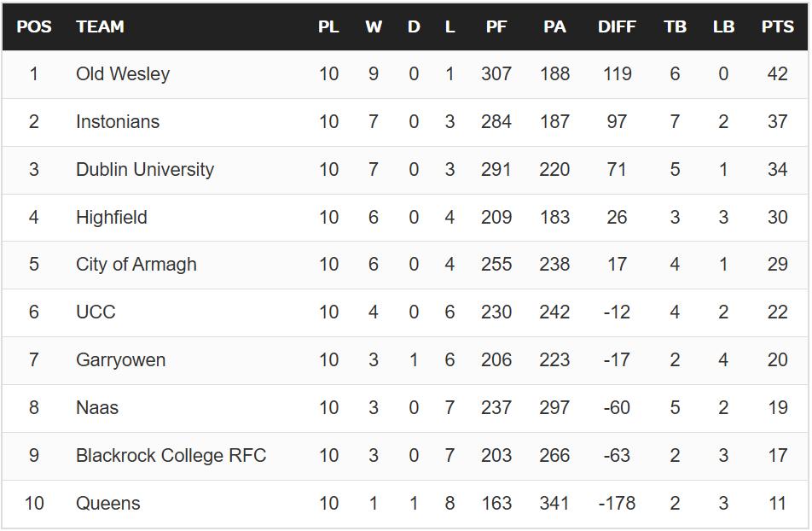Viewport: 812px width, 531px height.
Task: Click the Dublin University team name
Action: click(145, 170)
